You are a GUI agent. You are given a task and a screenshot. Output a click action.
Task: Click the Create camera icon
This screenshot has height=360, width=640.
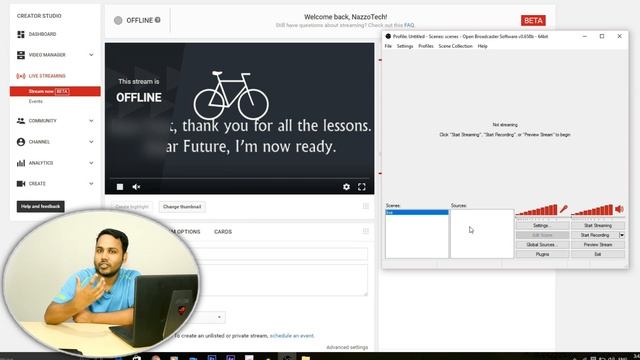[x=21, y=184]
